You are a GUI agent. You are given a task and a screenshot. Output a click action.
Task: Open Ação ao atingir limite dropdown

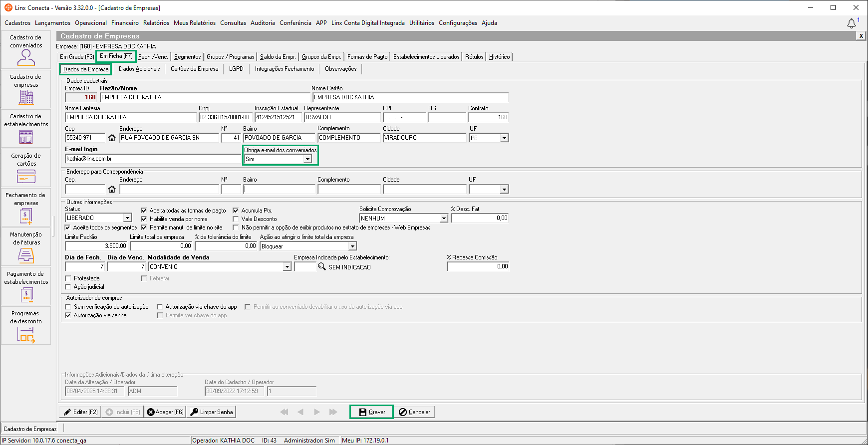click(x=352, y=246)
